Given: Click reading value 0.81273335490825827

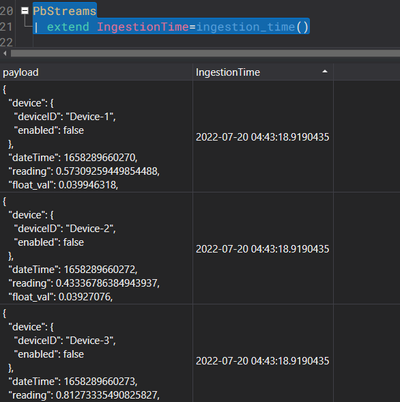Looking at the screenshot, I should pyautogui.click(x=107, y=395).
